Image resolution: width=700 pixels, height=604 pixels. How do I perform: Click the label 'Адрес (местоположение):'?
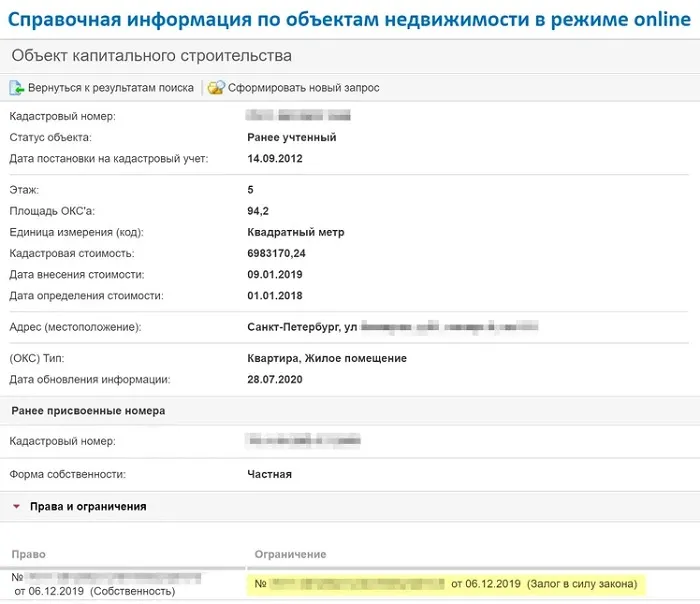coord(75,327)
